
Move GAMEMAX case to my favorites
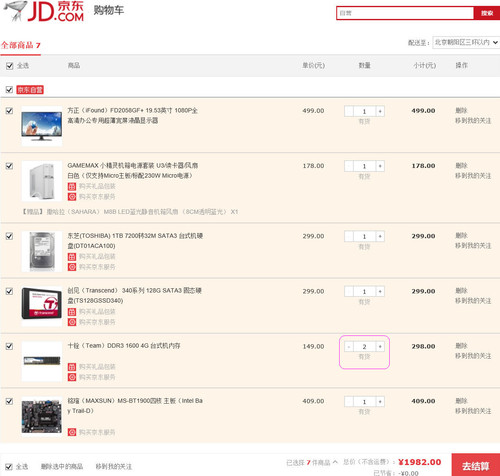tap(473, 176)
